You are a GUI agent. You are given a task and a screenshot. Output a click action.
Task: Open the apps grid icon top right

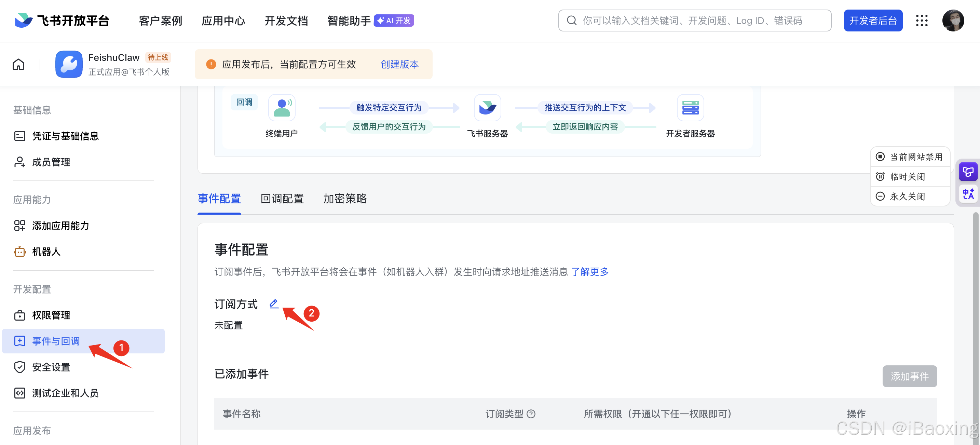[922, 21]
